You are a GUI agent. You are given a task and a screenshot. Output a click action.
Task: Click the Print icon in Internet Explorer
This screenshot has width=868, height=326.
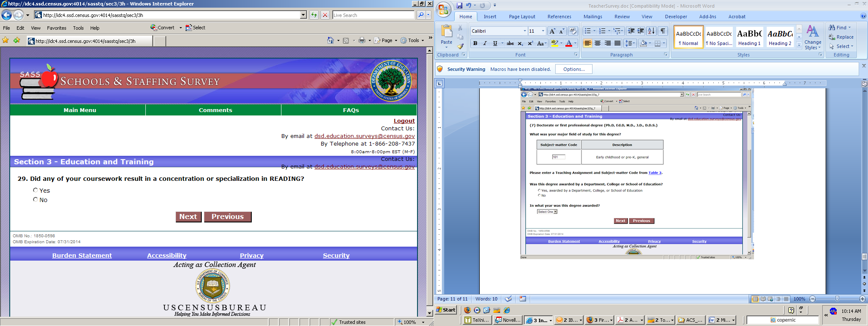pyautogui.click(x=362, y=40)
